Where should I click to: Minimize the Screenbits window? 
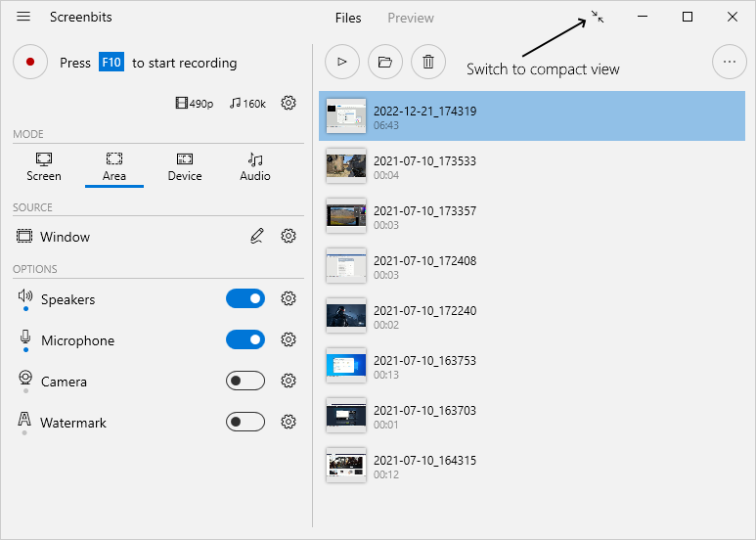pyautogui.click(x=643, y=17)
